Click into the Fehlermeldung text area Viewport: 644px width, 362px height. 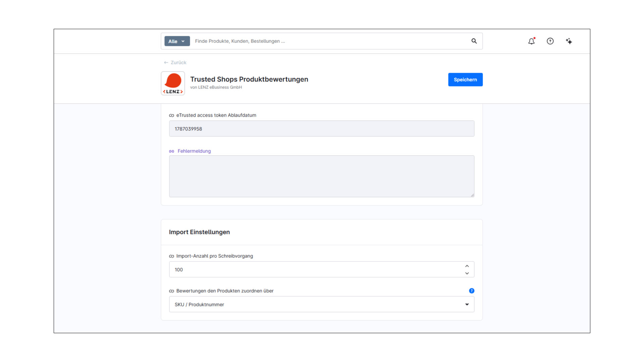(x=322, y=176)
